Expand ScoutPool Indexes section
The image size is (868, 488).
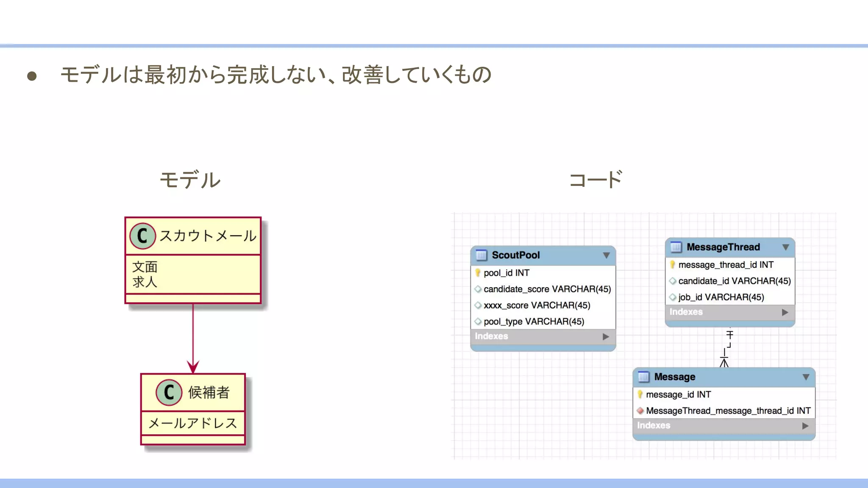pos(606,336)
